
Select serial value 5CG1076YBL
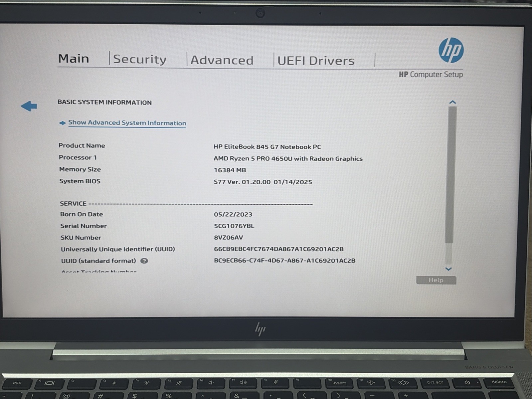pyautogui.click(x=234, y=226)
